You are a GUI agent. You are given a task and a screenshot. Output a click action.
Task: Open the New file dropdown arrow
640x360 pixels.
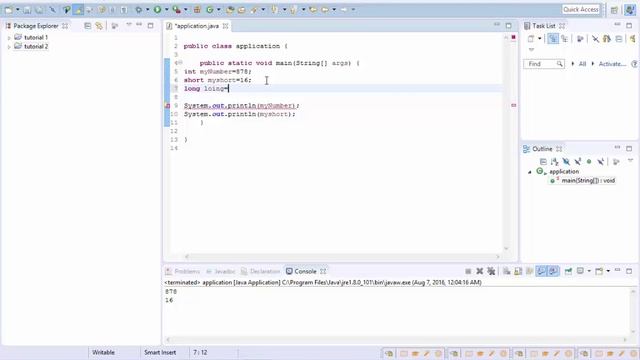(x=18, y=9)
